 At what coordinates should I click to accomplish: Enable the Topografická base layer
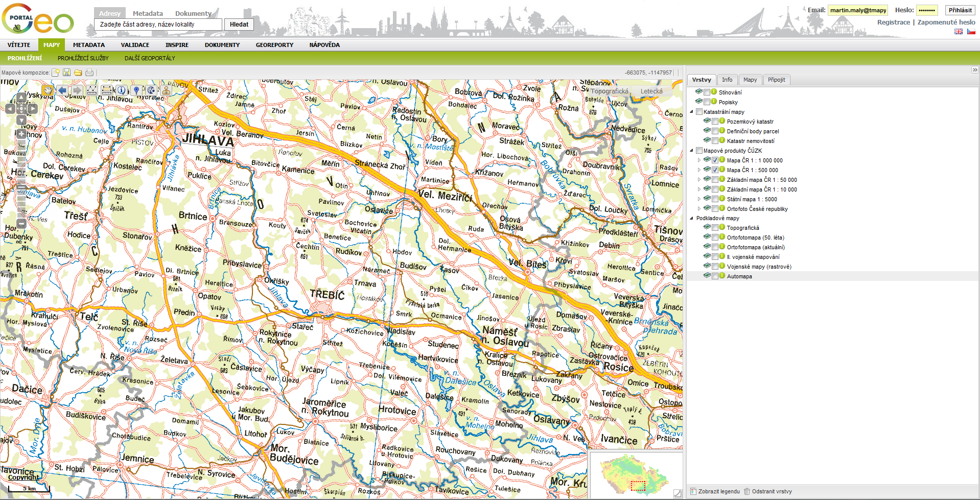click(x=715, y=228)
